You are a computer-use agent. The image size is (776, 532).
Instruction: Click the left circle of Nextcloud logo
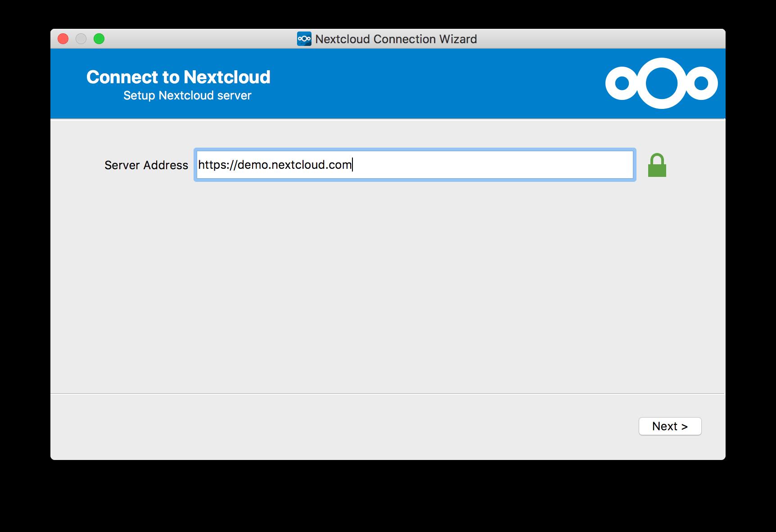[622, 83]
